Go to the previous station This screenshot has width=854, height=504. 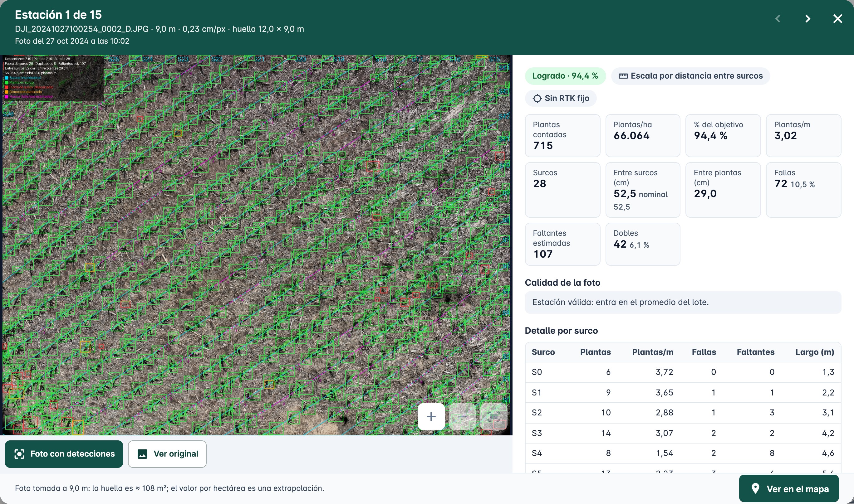tap(778, 19)
